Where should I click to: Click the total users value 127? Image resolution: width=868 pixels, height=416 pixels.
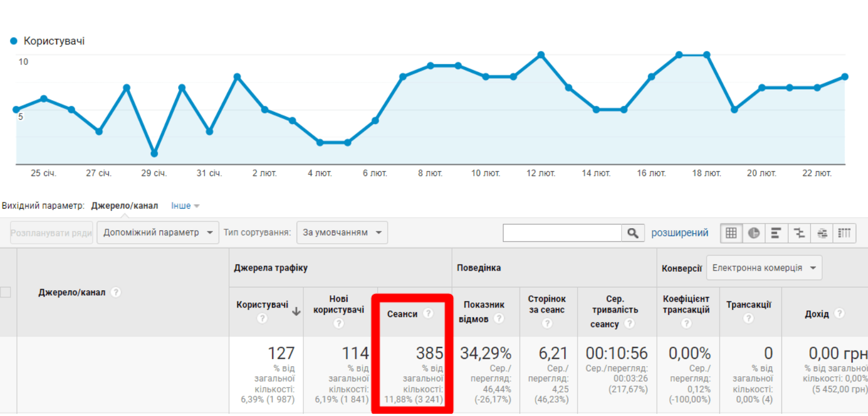pyautogui.click(x=281, y=353)
